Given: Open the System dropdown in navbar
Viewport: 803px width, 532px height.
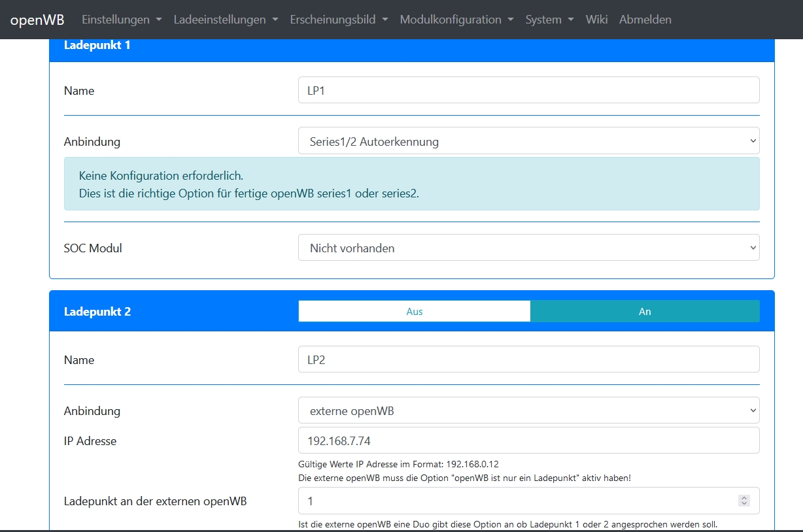Looking at the screenshot, I should pos(549,20).
